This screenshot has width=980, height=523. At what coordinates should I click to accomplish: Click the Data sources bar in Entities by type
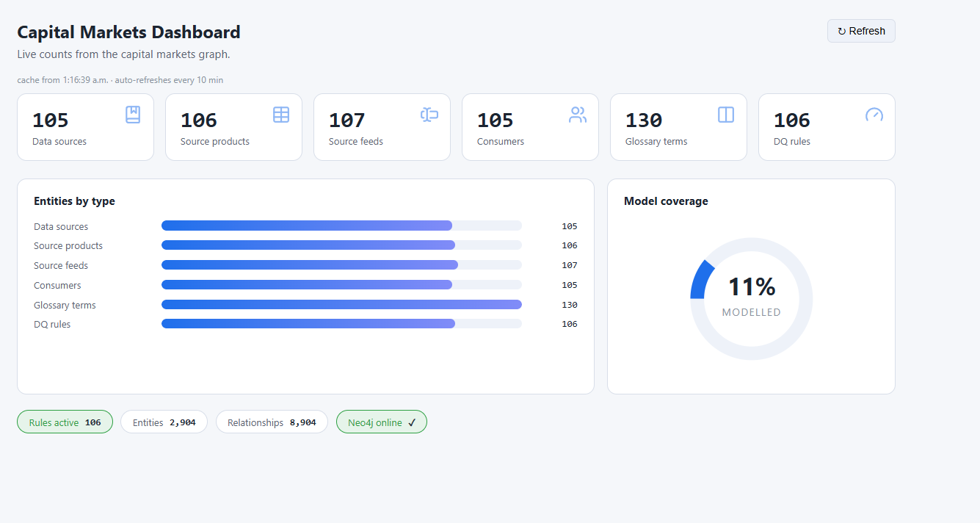tap(341, 226)
